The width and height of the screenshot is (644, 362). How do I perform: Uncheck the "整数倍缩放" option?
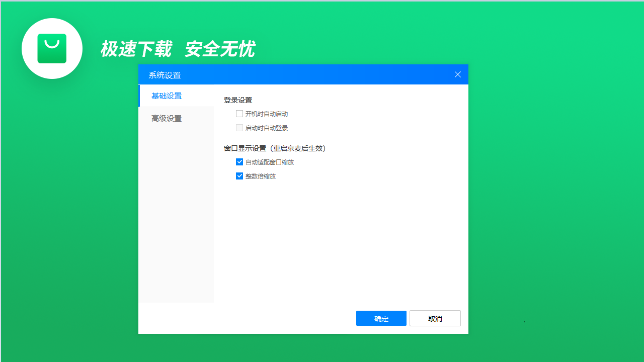point(239,176)
